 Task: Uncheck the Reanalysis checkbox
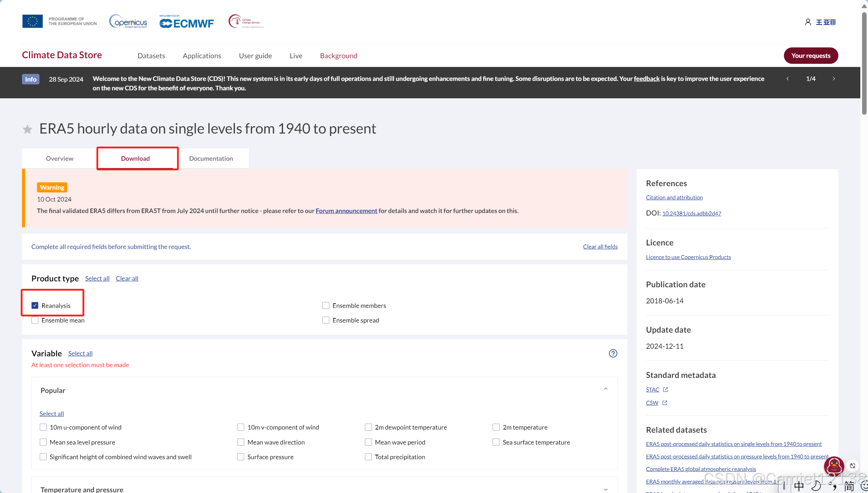(x=35, y=305)
